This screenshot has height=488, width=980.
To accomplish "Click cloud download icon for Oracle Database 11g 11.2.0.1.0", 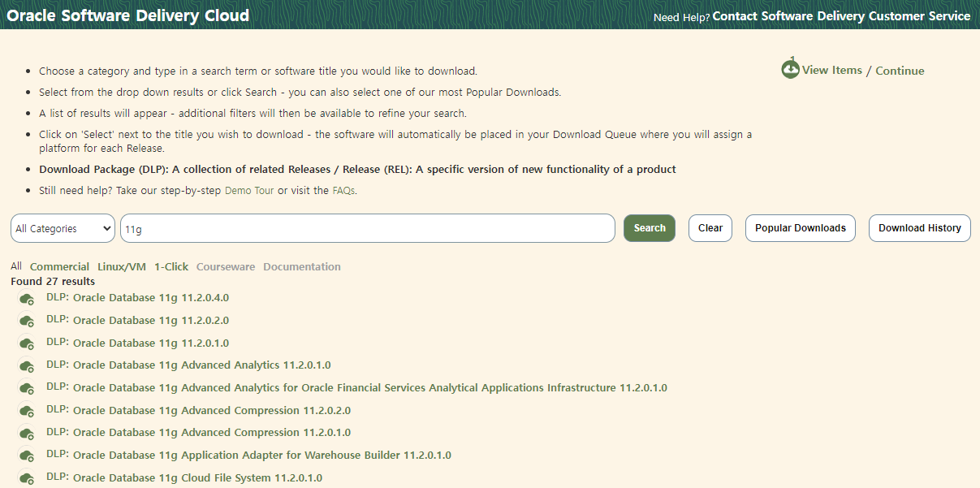I will 27,344.
